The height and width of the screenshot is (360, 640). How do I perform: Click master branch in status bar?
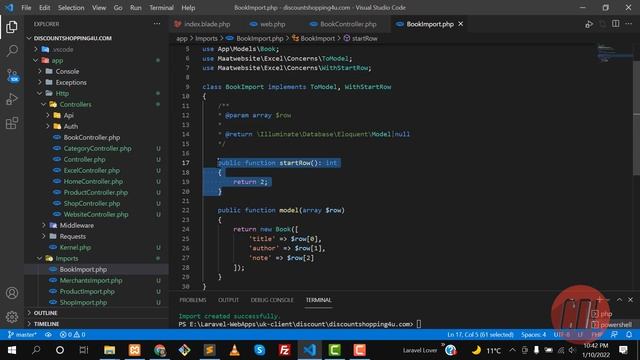click(22, 335)
